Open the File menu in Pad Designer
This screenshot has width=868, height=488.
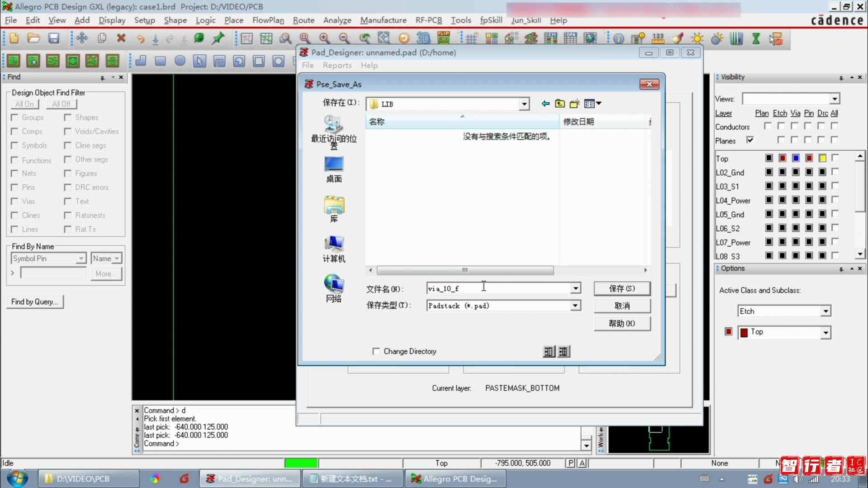pos(308,65)
